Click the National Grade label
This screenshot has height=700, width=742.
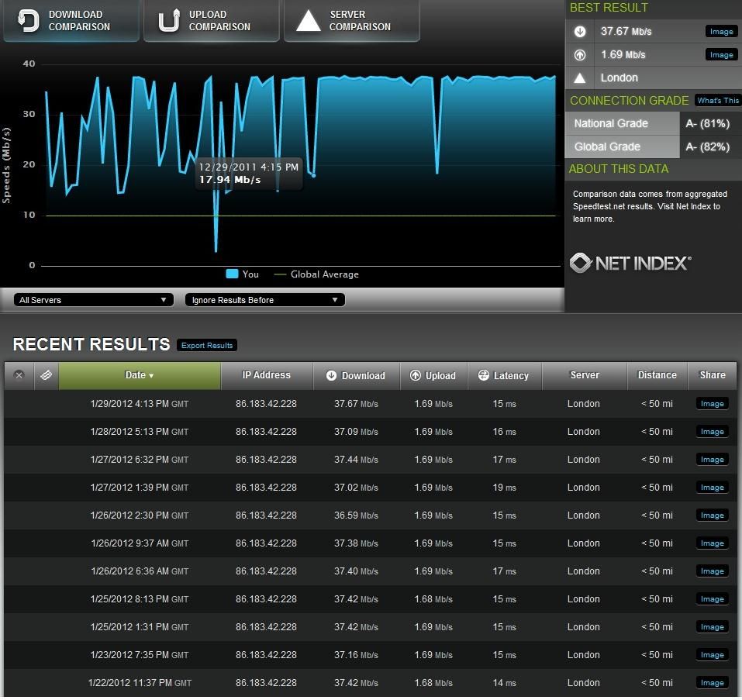click(x=611, y=123)
